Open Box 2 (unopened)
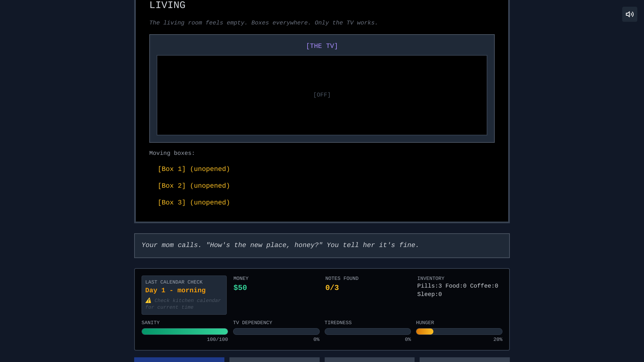 coord(194,186)
